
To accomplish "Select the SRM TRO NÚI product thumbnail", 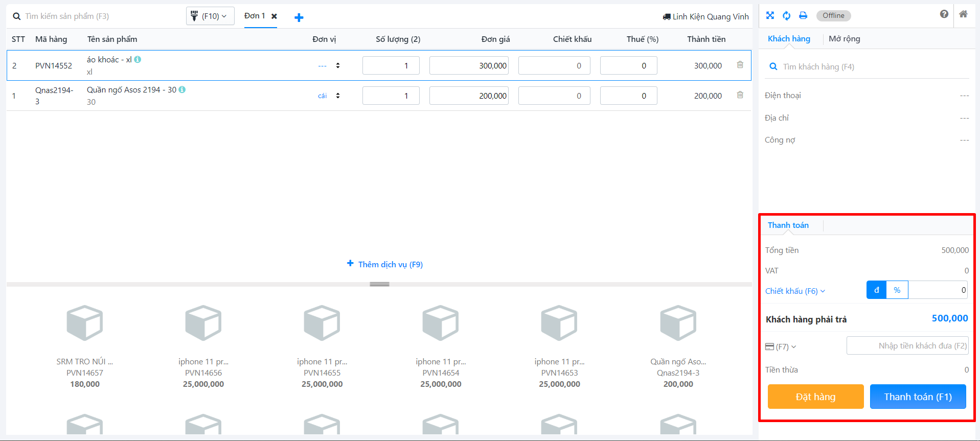I will pos(85,323).
